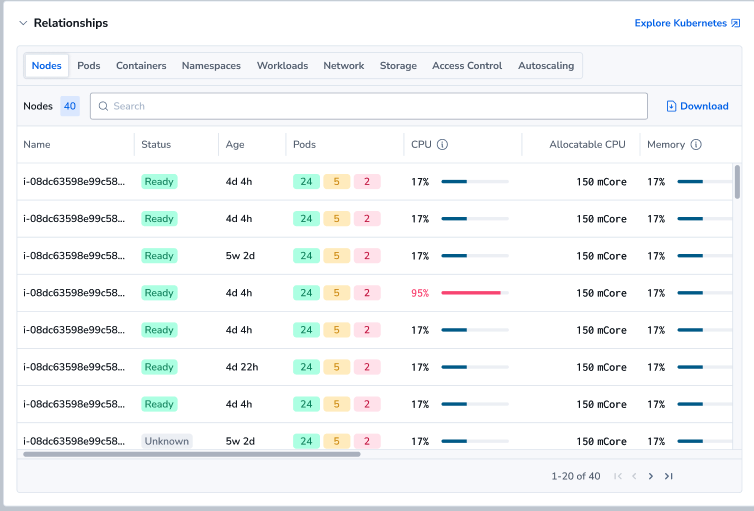Image resolution: width=754 pixels, height=511 pixels.
Task: Select the Nodes tab
Action: (x=47, y=65)
